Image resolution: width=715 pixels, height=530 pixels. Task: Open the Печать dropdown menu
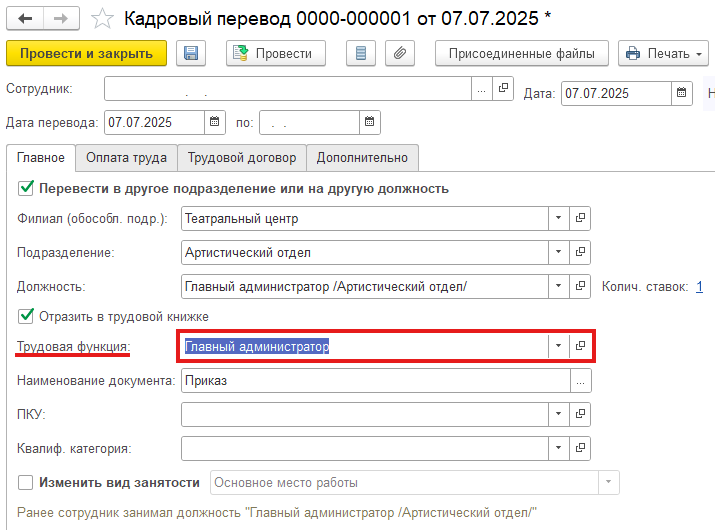tap(663, 53)
